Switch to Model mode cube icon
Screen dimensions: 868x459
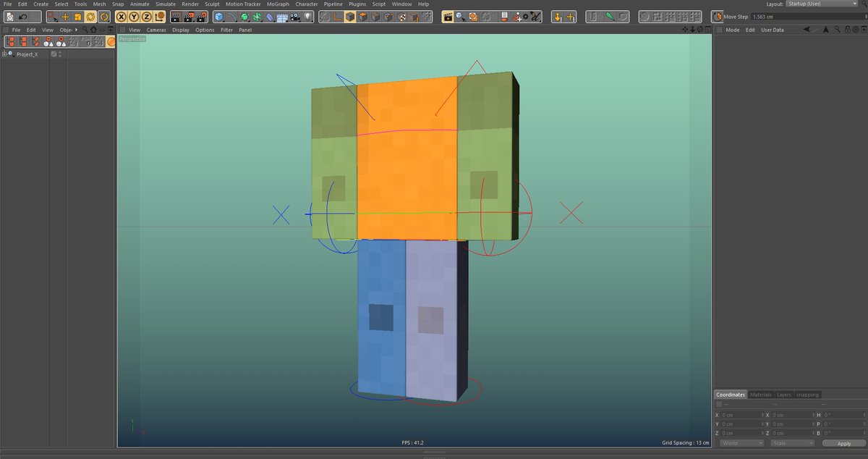click(349, 16)
